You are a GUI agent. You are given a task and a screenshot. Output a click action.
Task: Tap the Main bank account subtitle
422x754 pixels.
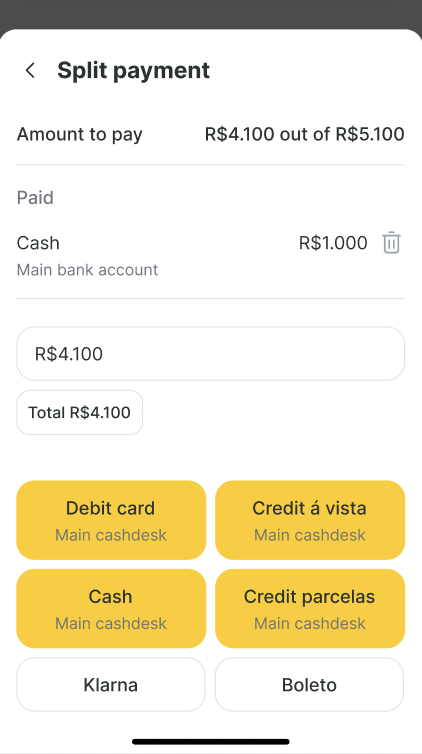[87, 270]
